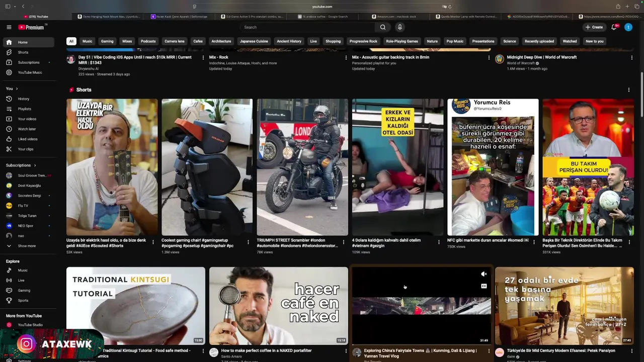Open Shorts shelf options menu
The height and width of the screenshot is (362, 644).
628,90
